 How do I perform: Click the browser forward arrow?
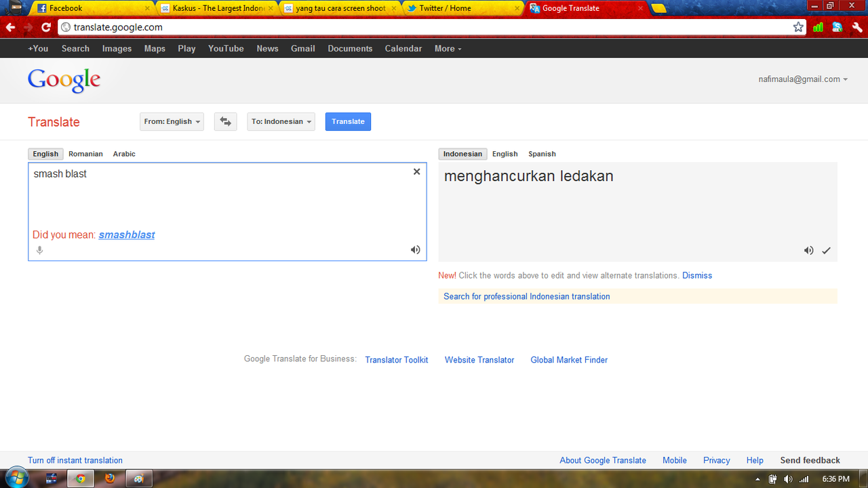click(x=28, y=27)
